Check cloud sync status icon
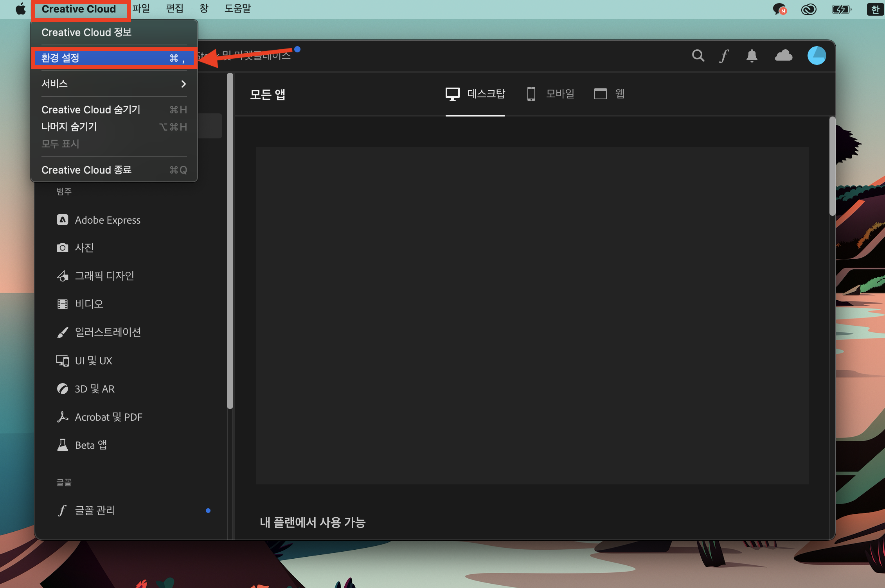 pos(783,56)
